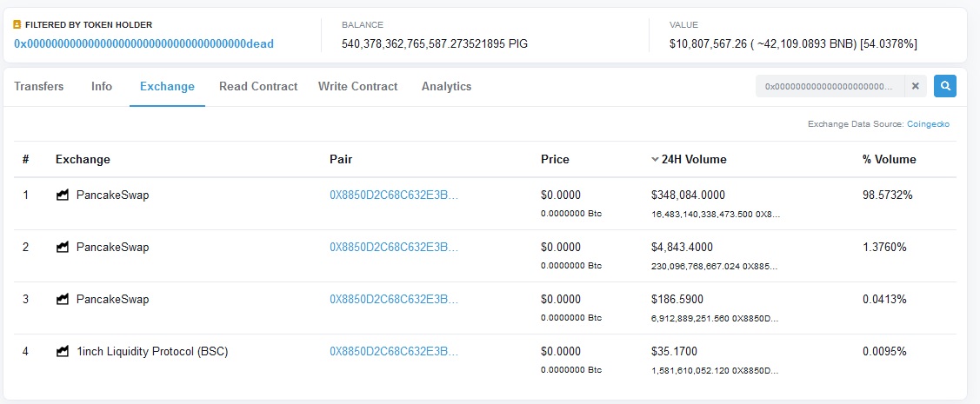
Task: Click the $35.1700 volume value
Action: (x=674, y=352)
